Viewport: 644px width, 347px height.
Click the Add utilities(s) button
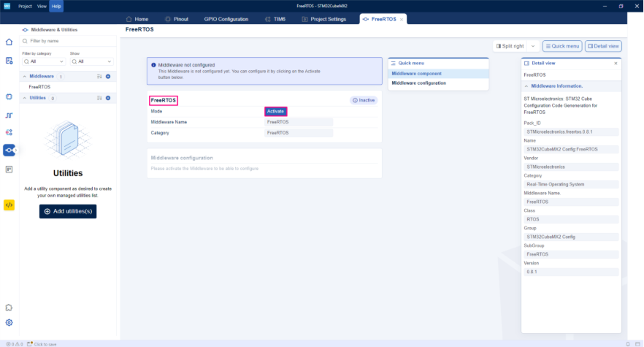coord(68,211)
